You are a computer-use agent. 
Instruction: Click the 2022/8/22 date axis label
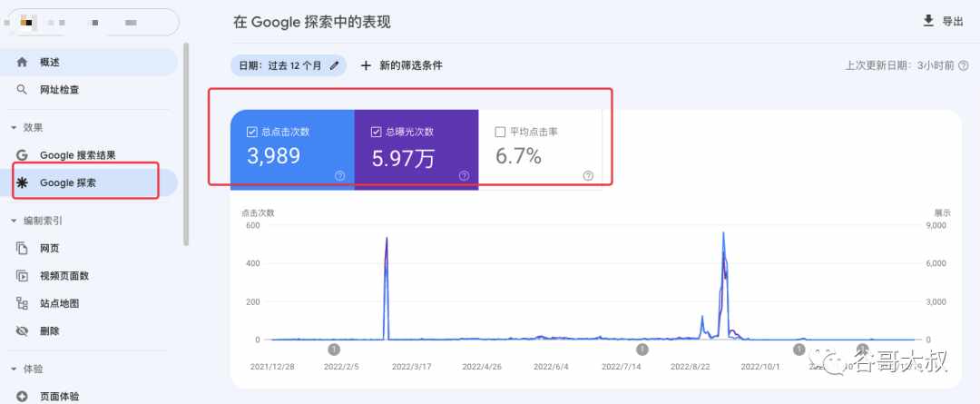tap(691, 367)
